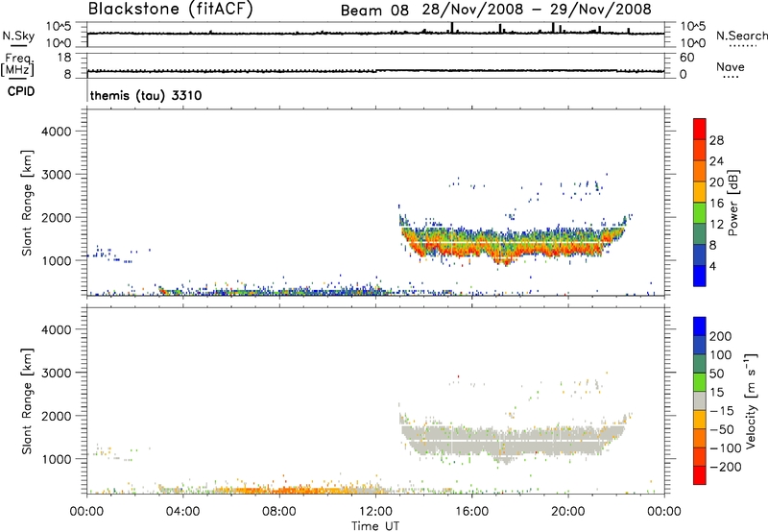Viewport: 768px width, 532px height.
Task: Click the "200" value on Velocity color bar
Action: (721, 336)
